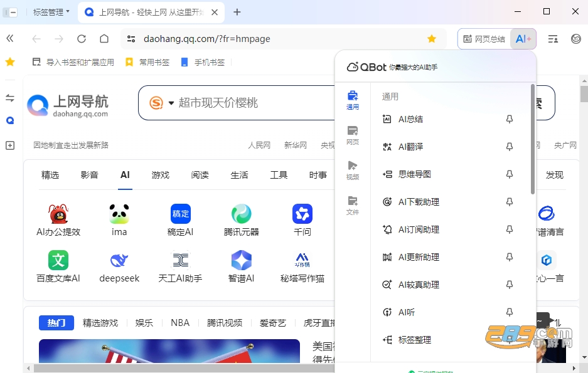Click the bookmark star in address bar

(432, 39)
